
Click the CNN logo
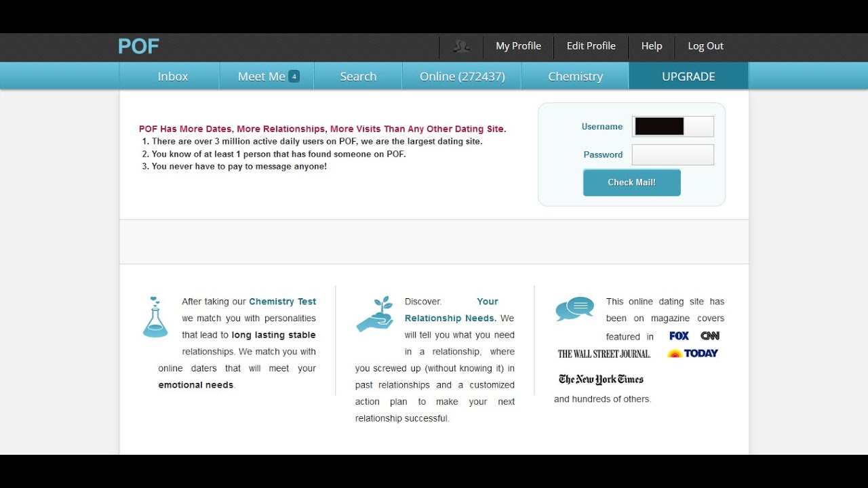[710, 335]
